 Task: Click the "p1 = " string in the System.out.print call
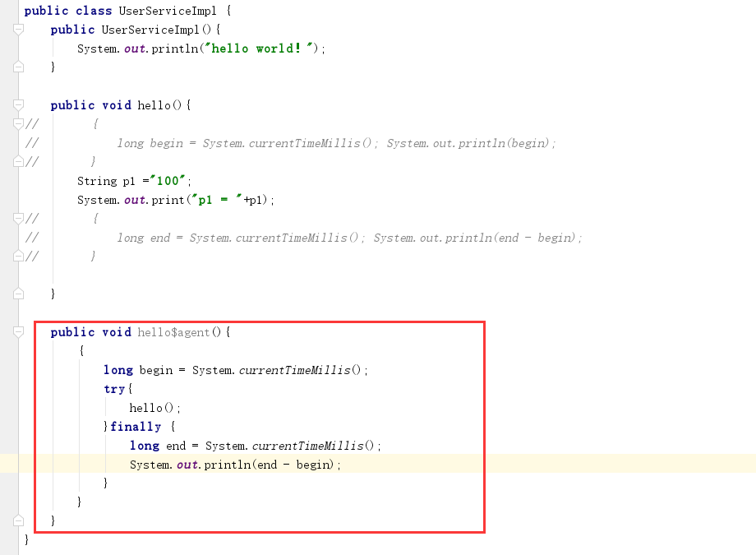(x=217, y=200)
